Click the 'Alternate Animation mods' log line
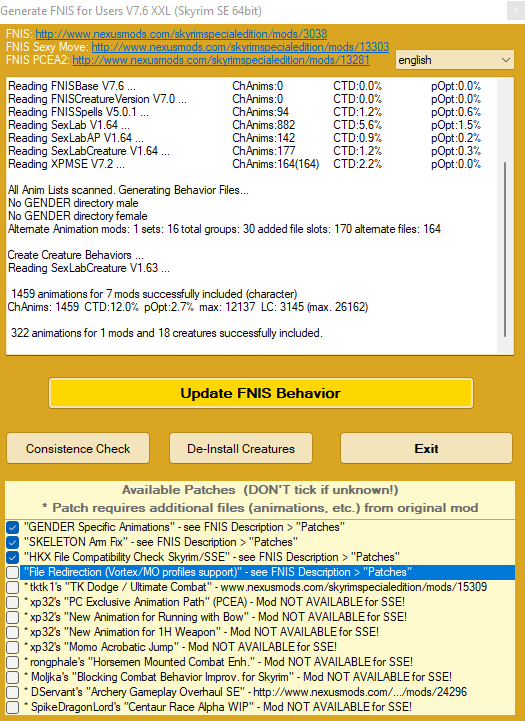 click(x=224, y=229)
